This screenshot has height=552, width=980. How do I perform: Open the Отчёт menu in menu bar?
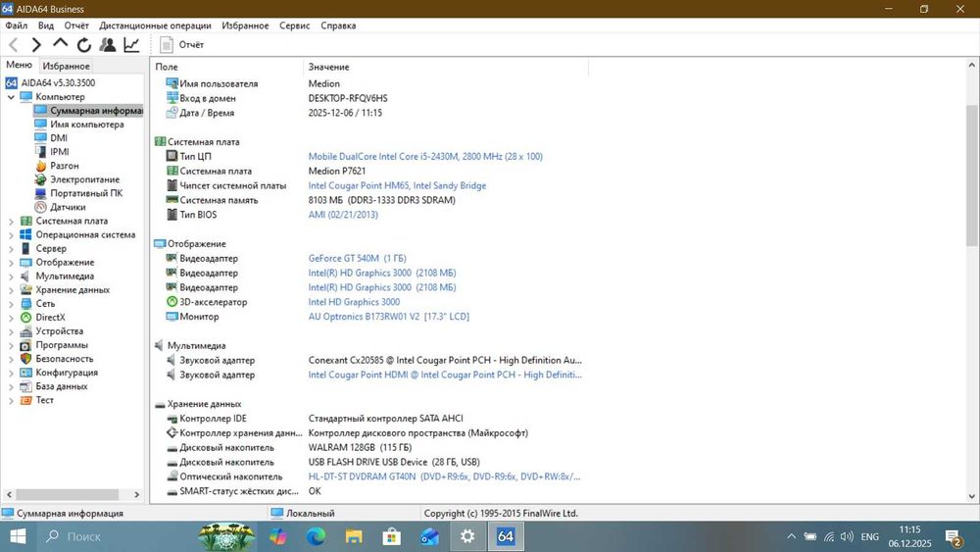point(76,25)
